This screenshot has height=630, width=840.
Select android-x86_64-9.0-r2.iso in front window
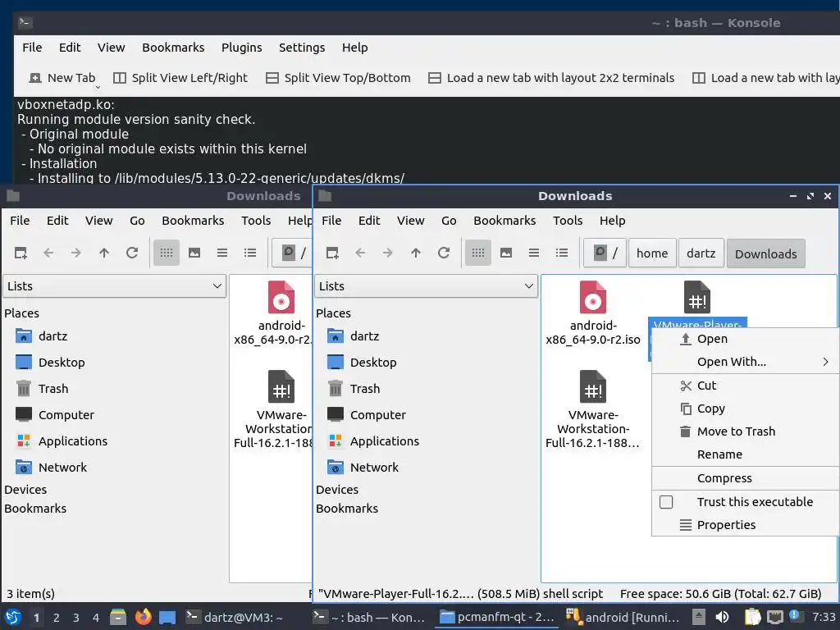[593, 313]
